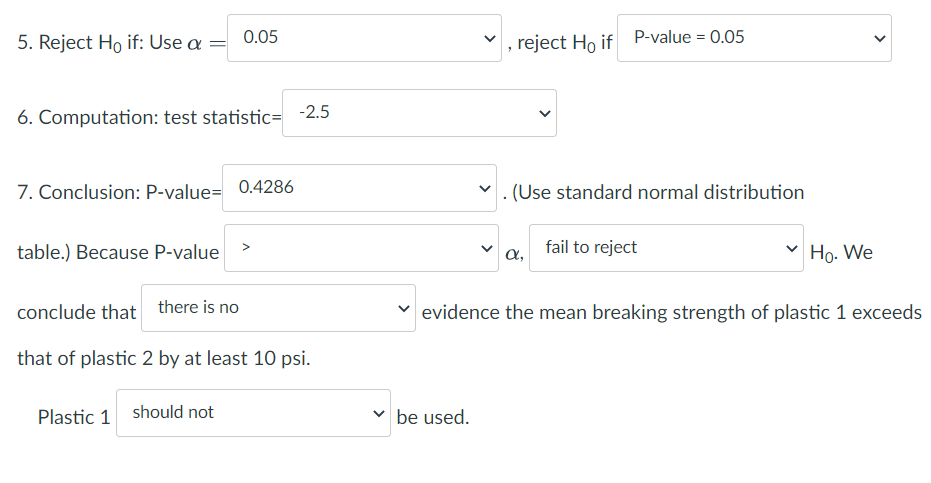The height and width of the screenshot is (483, 931).
Task: Click the chevron arrow of the 'there is no' dropdown
Action: (x=403, y=309)
